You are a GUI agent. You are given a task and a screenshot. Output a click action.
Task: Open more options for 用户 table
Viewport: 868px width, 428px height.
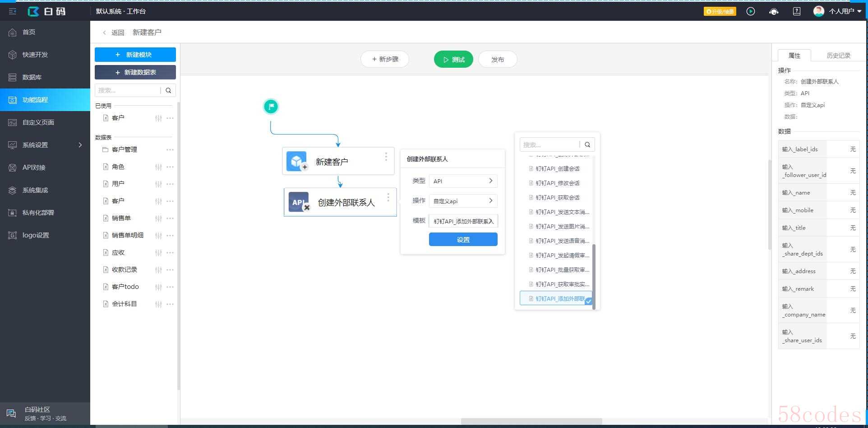pos(170,184)
